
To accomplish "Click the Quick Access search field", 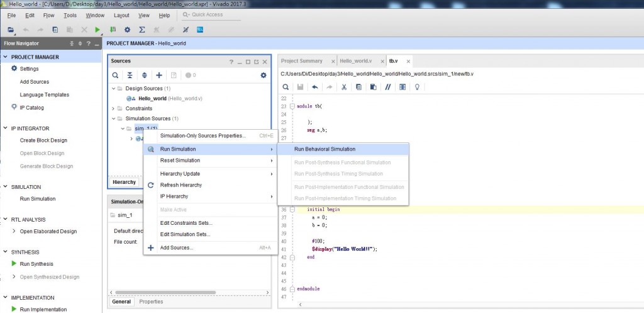I will click(x=211, y=15).
